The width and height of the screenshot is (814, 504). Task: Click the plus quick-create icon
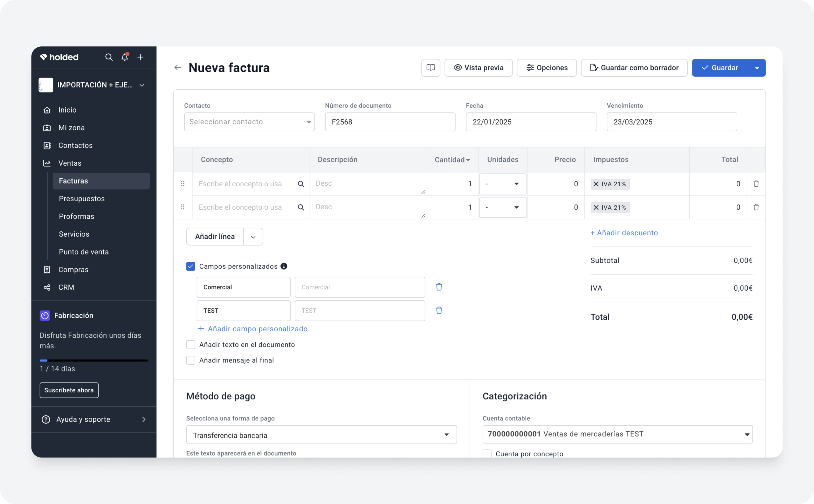[140, 57]
